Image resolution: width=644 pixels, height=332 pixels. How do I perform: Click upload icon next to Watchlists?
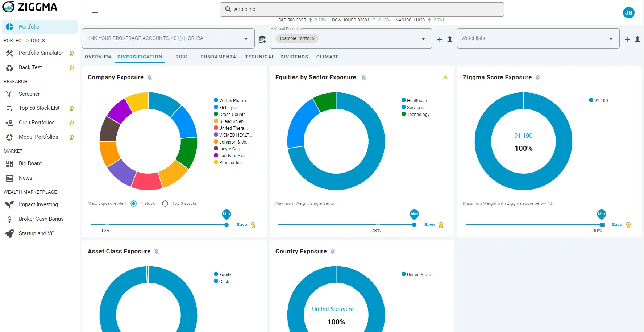point(637,39)
